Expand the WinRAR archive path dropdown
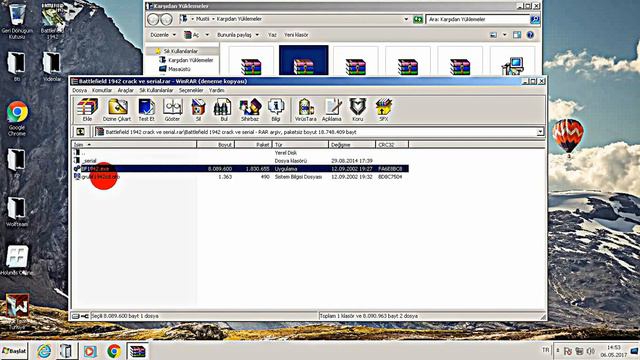Image resolution: width=640 pixels, height=360 pixels. (x=540, y=132)
